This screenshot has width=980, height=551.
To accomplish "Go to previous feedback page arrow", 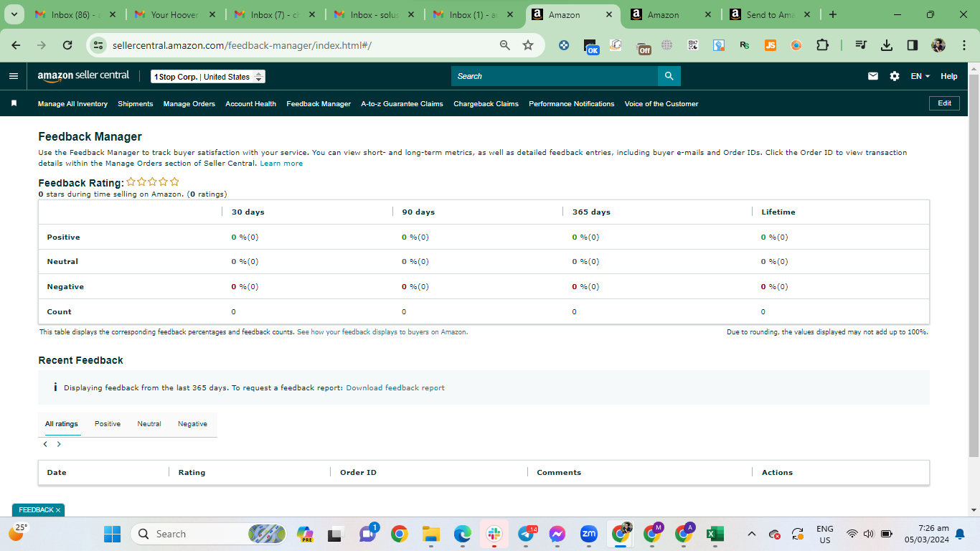I will tap(45, 444).
